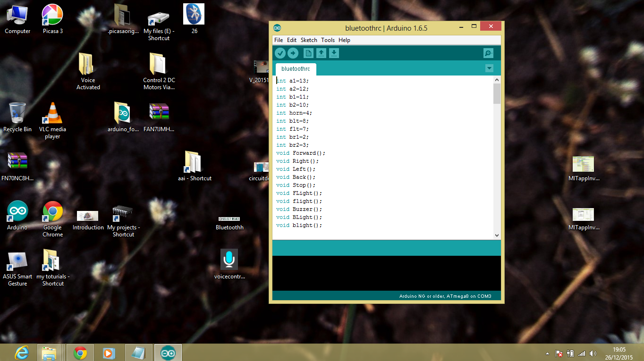
Task: Expand the tab options dropdown arrow
Action: [489, 68]
